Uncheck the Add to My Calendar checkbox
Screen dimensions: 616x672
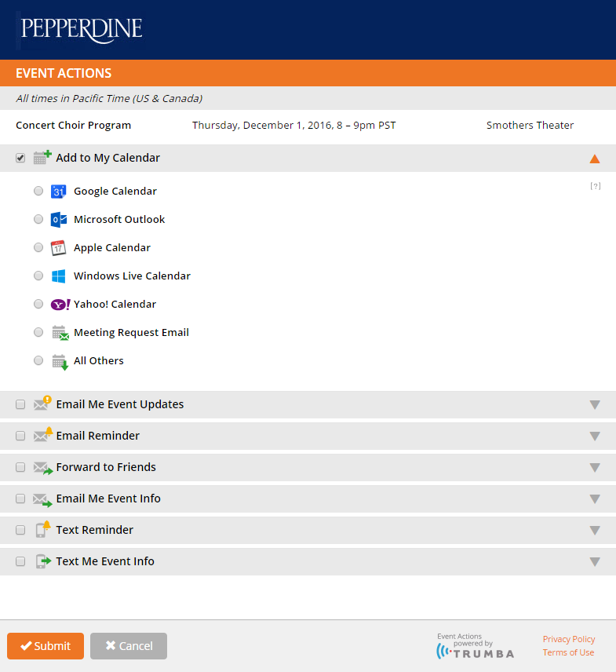click(20, 158)
